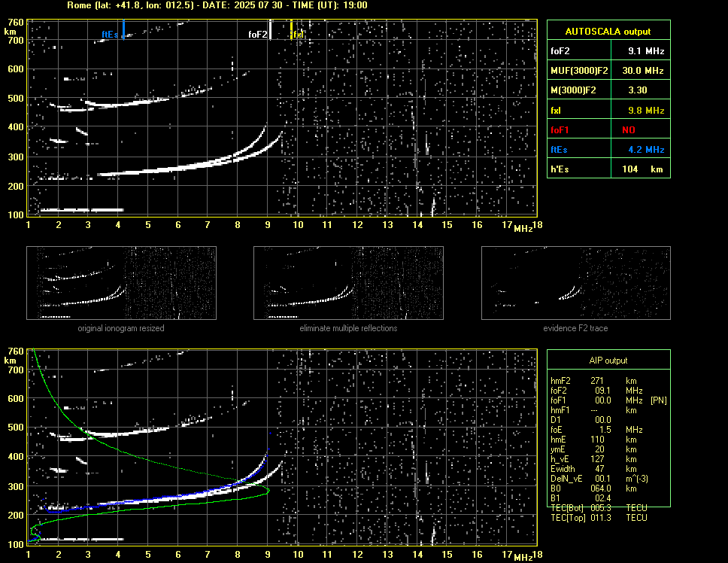Click the white foF2 marker in top ionogram
The height and width of the screenshot is (563, 728).
click(x=270, y=29)
